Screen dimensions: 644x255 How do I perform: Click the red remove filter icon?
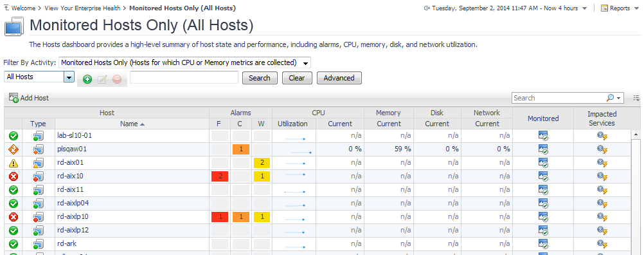116,79
